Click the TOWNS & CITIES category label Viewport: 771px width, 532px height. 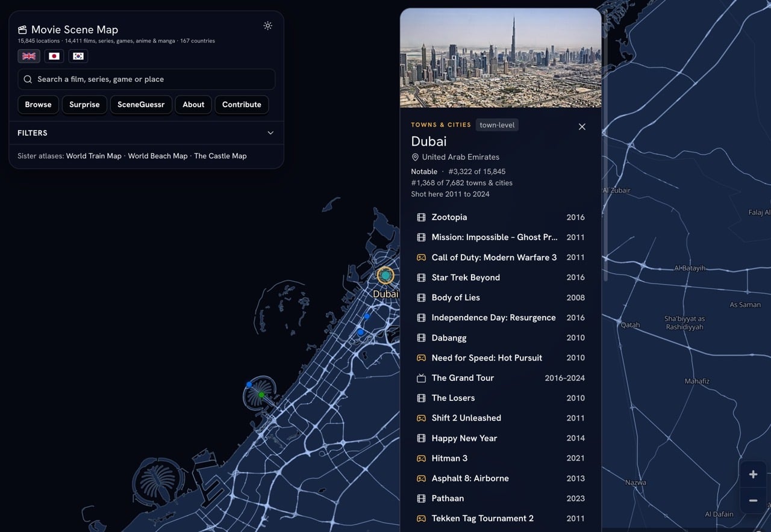(441, 125)
